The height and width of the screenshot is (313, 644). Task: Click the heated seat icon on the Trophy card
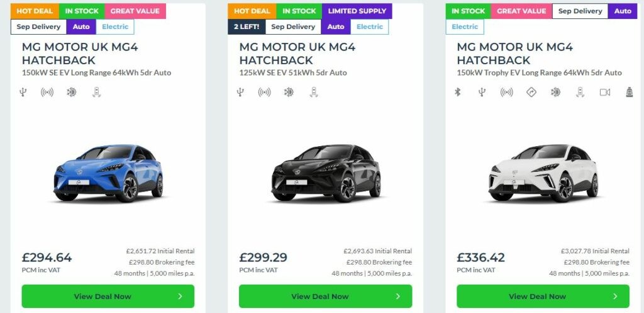coord(628,93)
